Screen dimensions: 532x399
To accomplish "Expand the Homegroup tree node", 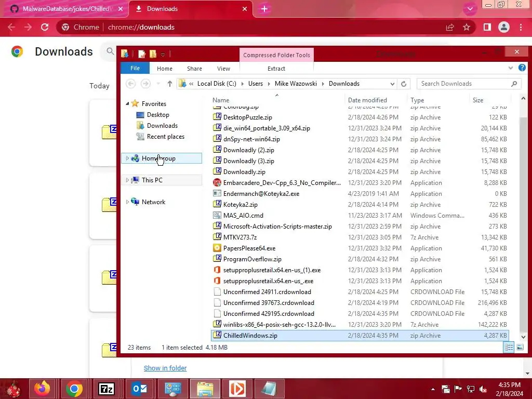I will tap(127, 158).
